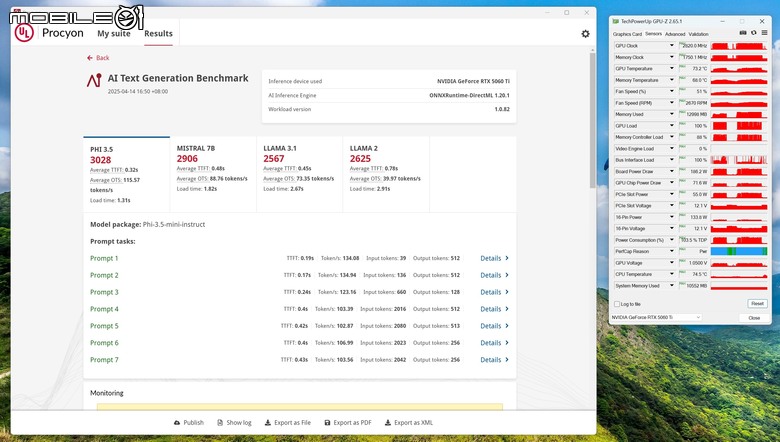
Task: Click the Export as PDF button
Action: tap(348, 423)
